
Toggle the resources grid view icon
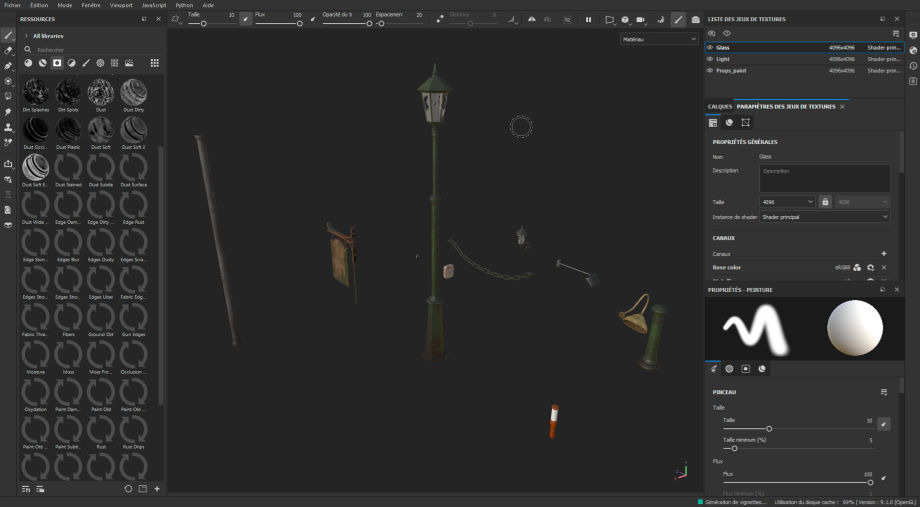click(x=154, y=63)
